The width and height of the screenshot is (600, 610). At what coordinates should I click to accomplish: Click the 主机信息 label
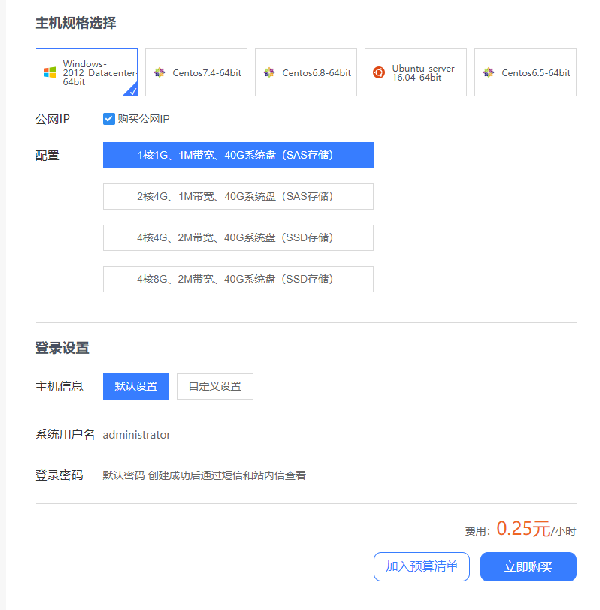[x=59, y=386]
